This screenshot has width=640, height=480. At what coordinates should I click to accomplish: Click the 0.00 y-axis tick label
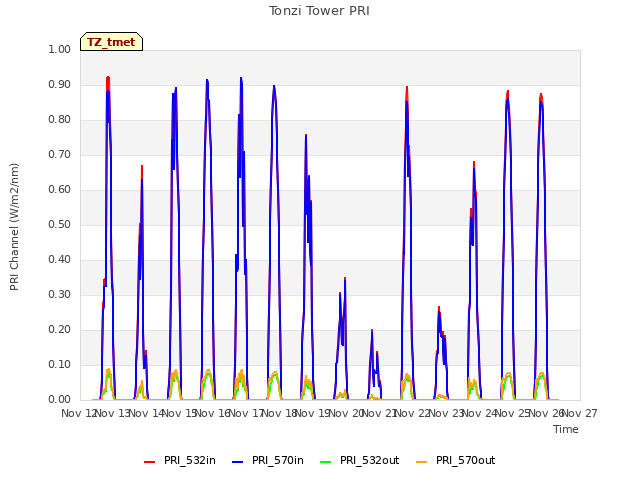60,400
